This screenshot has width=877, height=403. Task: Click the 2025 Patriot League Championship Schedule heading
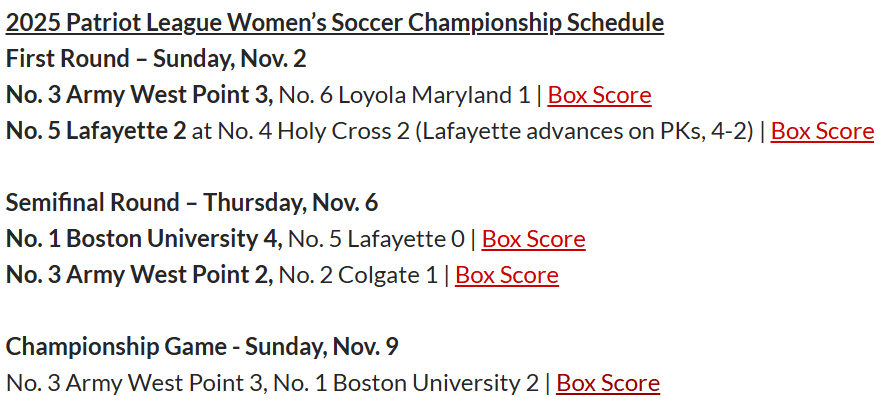334,23
